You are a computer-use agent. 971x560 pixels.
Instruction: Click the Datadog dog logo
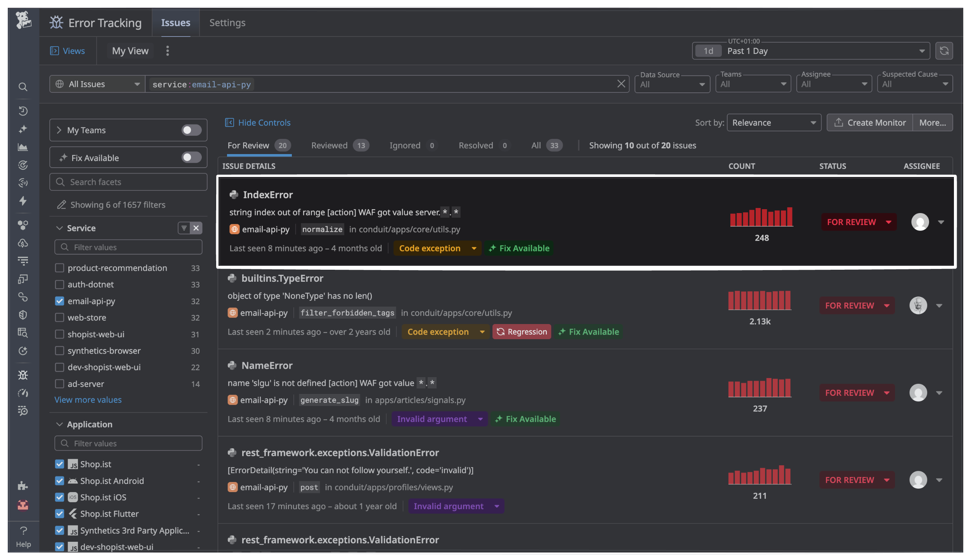point(23,20)
